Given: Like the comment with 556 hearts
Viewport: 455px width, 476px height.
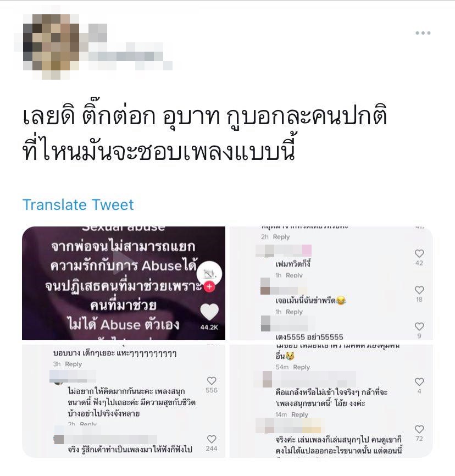Looking at the screenshot, I should point(212,381).
